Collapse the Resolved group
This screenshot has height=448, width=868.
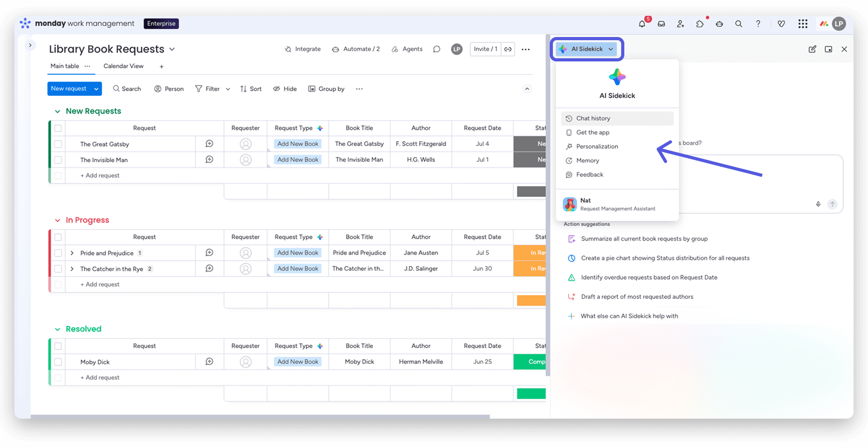pyautogui.click(x=57, y=329)
